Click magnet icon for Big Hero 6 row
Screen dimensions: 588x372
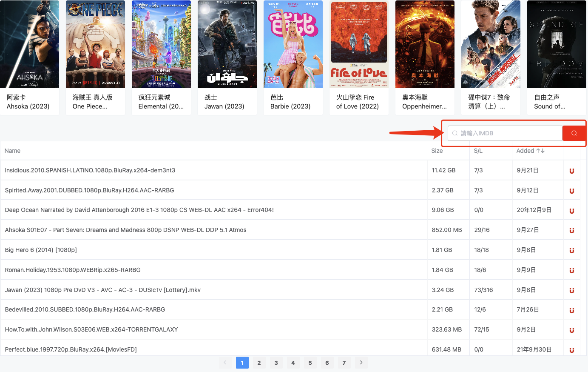click(572, 250)
